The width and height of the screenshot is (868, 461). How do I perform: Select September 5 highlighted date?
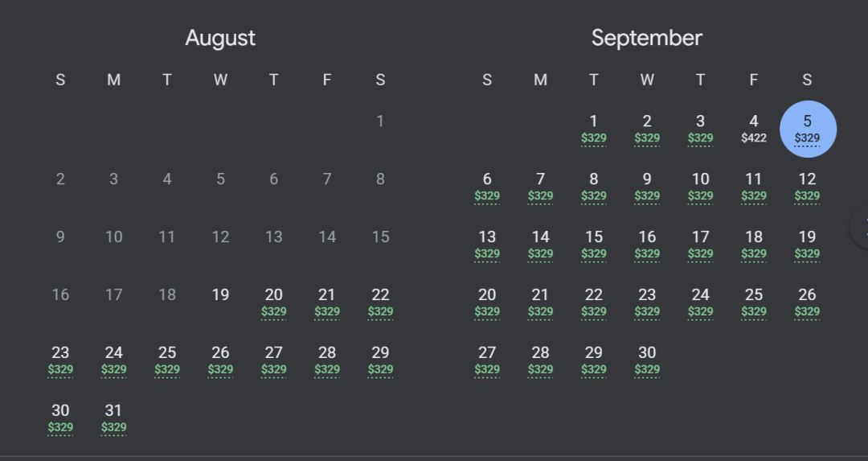(807, 129)
